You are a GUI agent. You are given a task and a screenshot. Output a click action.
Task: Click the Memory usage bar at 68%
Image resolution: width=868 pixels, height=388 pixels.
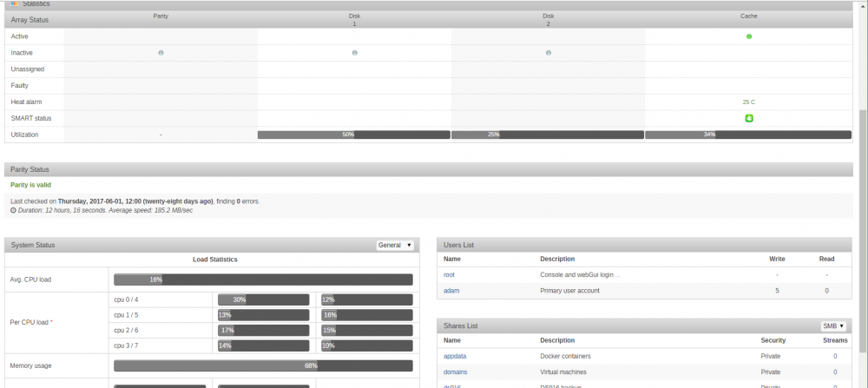(263, 365)
